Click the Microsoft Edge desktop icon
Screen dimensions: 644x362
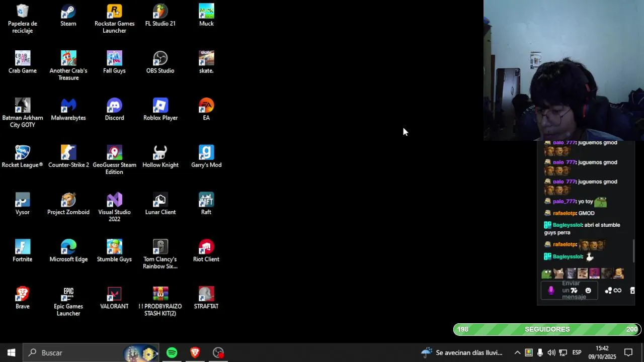click(68, 251)
